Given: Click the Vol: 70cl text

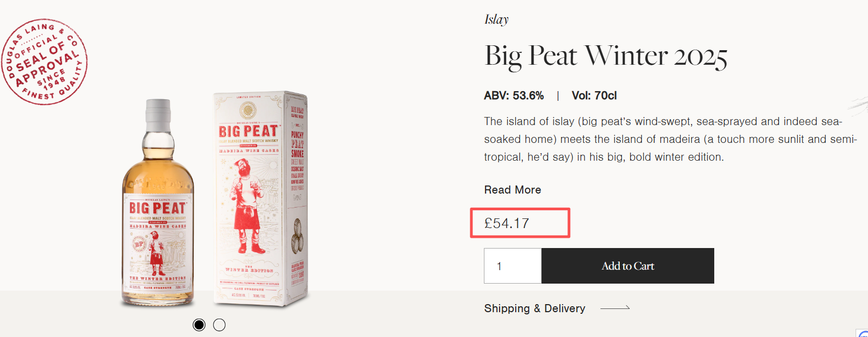Looking at the screenshot, I should [594, 95].
